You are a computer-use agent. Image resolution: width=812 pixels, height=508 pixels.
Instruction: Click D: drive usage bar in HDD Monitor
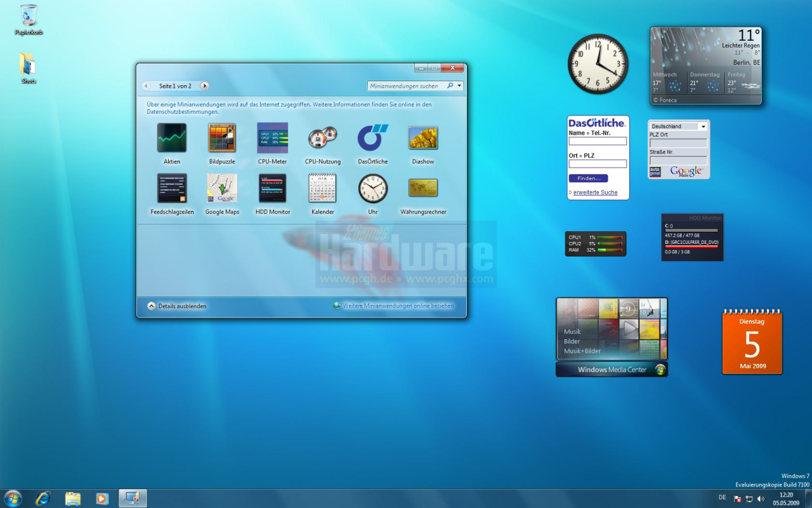691,247
